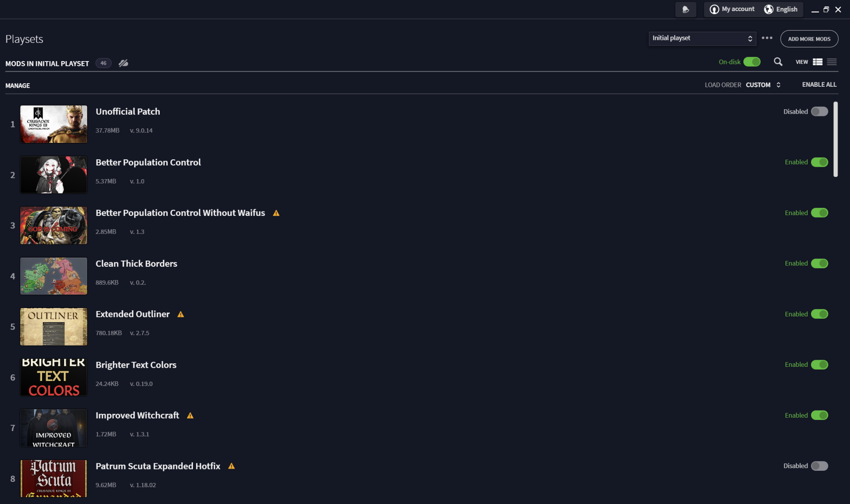Click ADD MORE MODS button
This screenshot has height=504, width=850.
(809, 39)
